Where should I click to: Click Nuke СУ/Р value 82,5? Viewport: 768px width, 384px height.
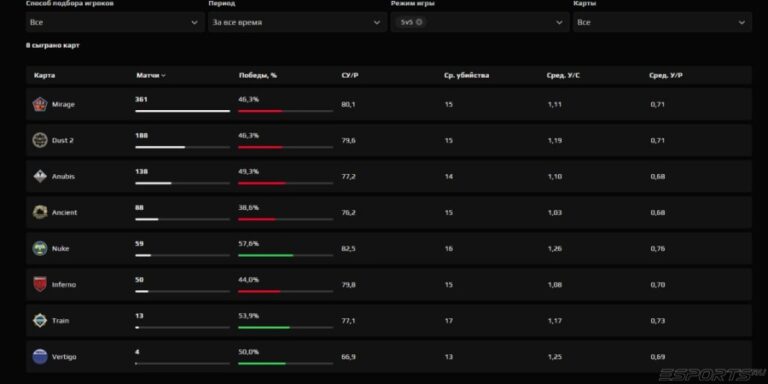[x=348, y=248]
